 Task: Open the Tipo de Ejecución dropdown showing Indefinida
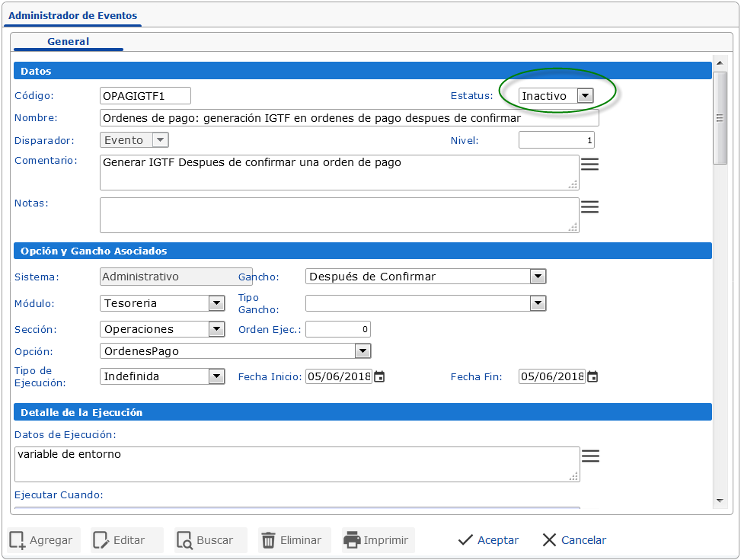coord(216,376)
